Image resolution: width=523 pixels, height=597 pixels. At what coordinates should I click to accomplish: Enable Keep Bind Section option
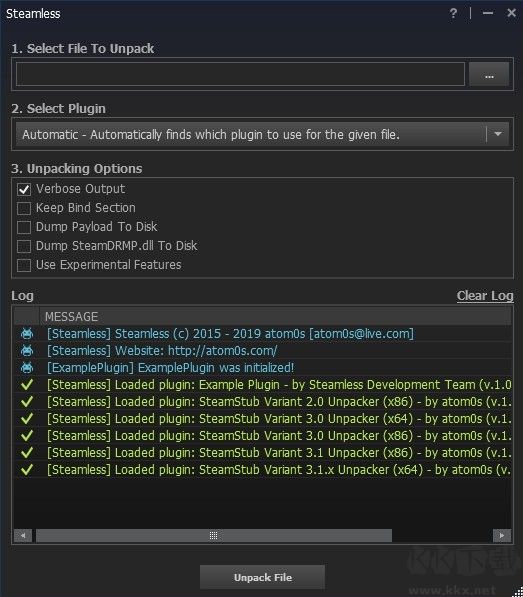tap(24, 208)
